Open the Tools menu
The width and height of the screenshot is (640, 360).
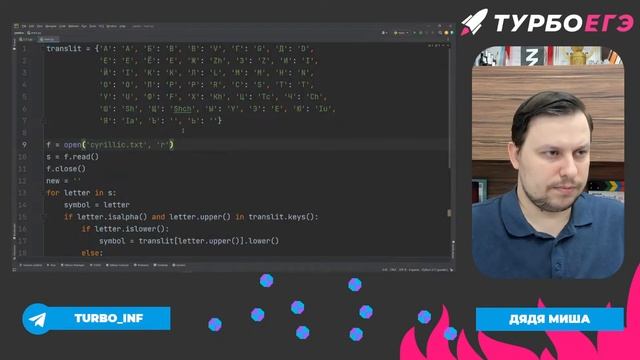click(x=93, y=27)
